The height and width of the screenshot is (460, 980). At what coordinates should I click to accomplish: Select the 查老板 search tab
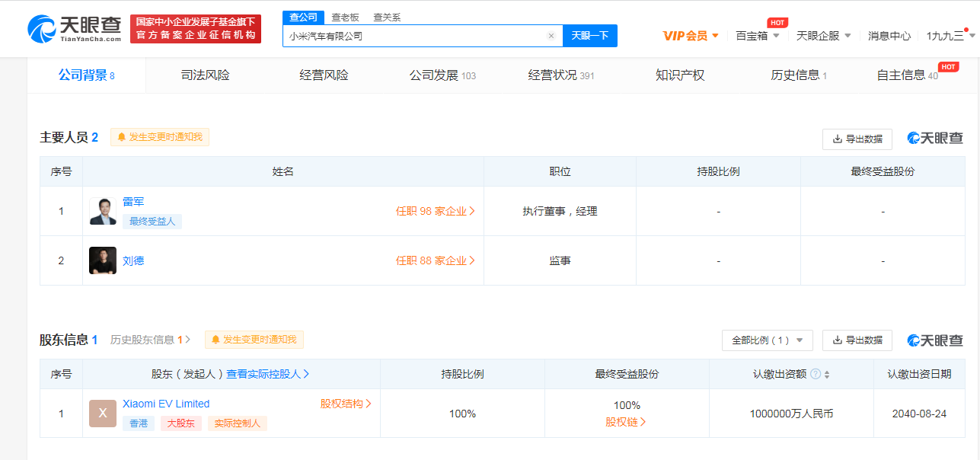345,17
